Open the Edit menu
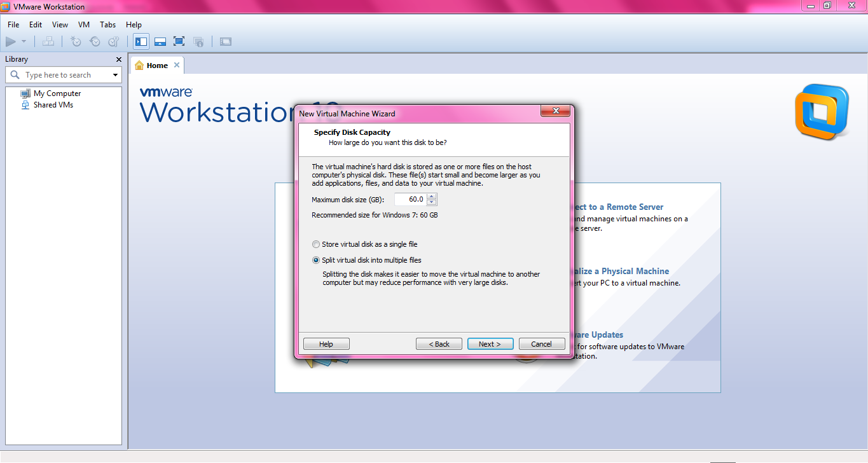The width and height of the screenshot is (868, 463). point(36,25)
